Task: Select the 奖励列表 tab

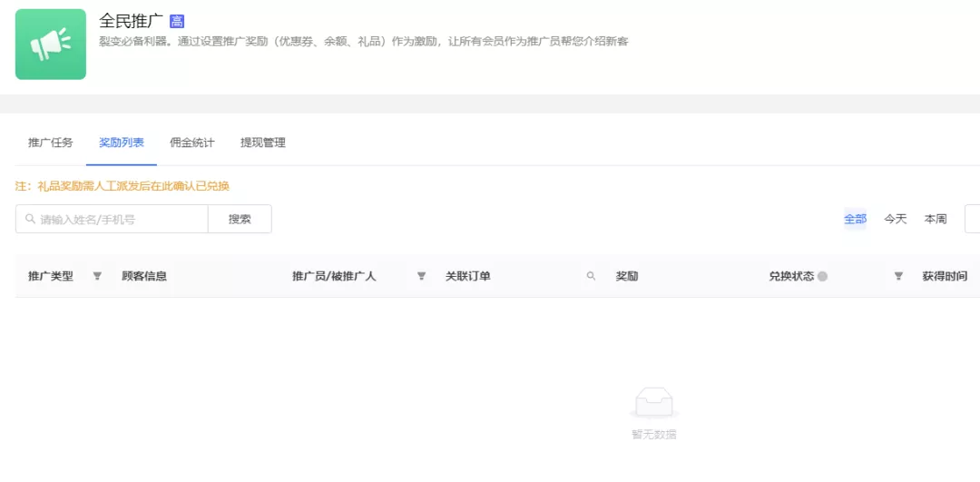Action: pyautogui.click(x=122, y=143)
